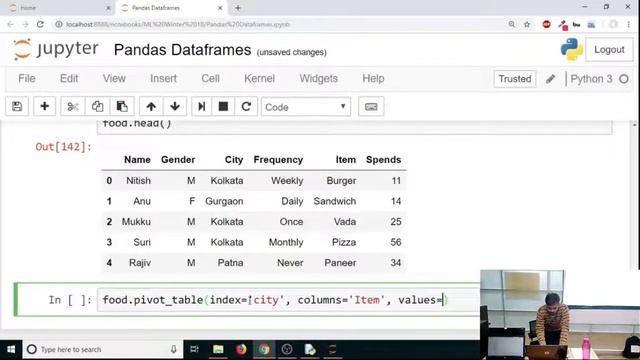Open the Kernel menu
Viewport: 640px width, 360px height.
tap(259, 78)
